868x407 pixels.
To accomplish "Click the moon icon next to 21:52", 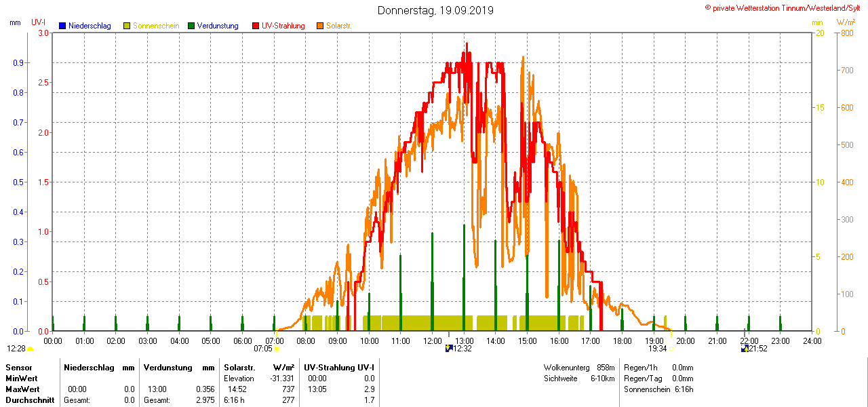I will coord(745,349).
